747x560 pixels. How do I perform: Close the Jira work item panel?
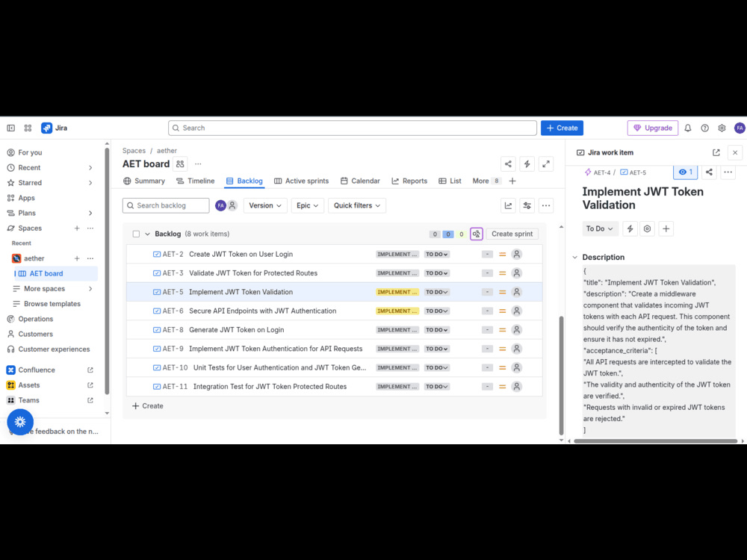[x=735, y=152]
